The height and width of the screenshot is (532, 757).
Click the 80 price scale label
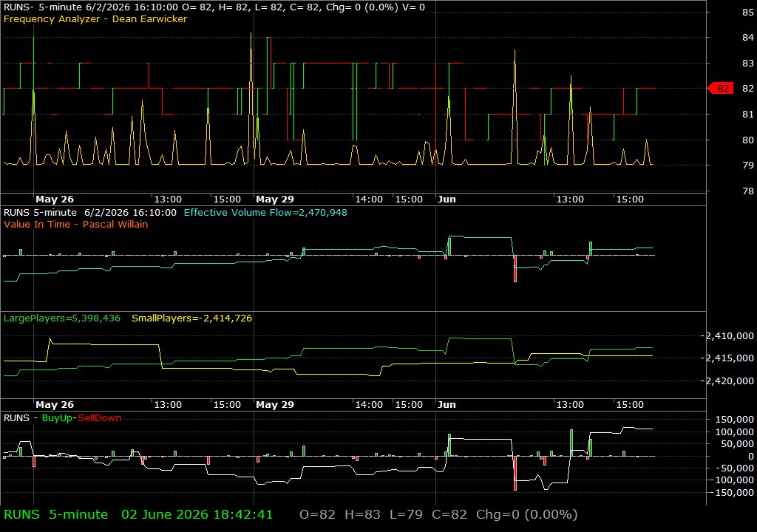click(748, 140)
